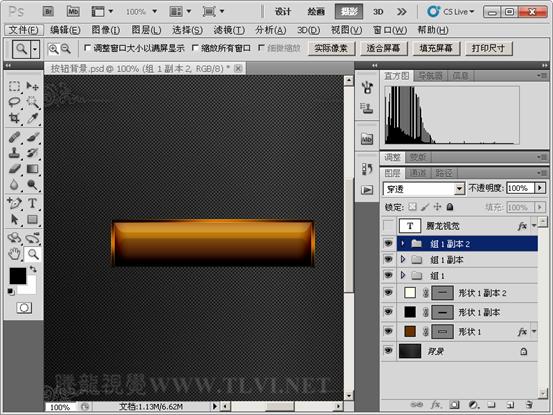Viewport: 553px width, 415px height.
Task: Select the Eyedropper tool
Action: tap(32, 118)
